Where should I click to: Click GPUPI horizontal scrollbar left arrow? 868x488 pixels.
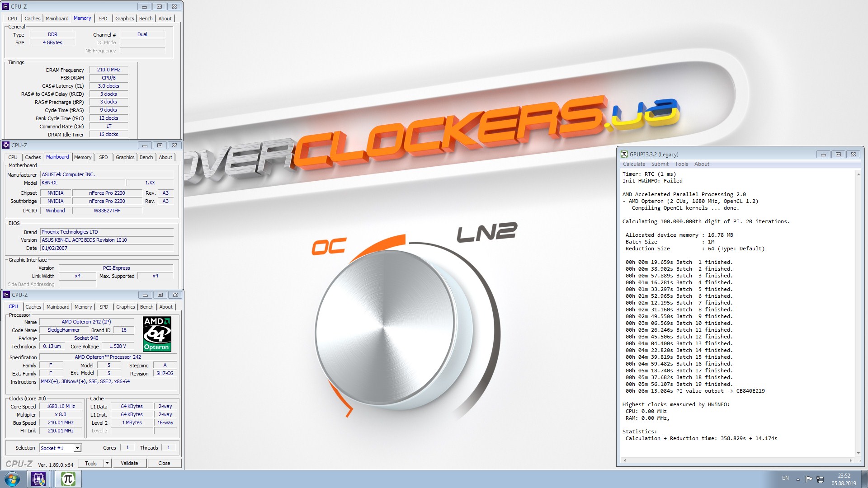click(625, 461)
